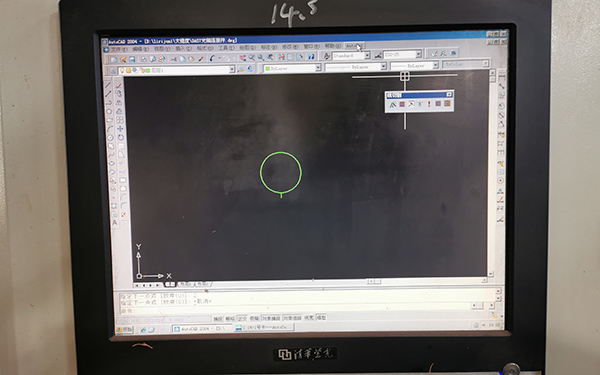Open the Standard text style dropdown
600x375 pixels.
pos(351,56)
